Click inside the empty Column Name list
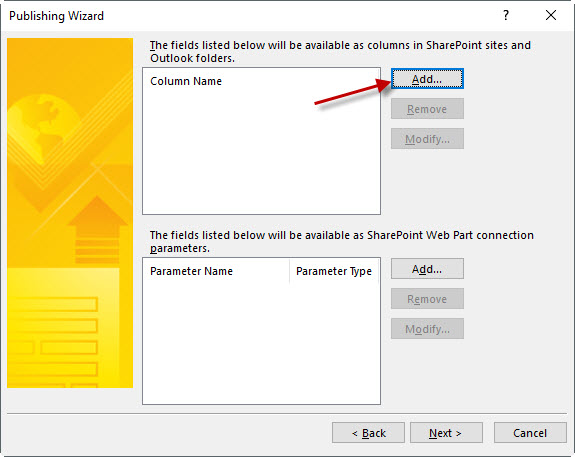The width and height of the screenshot is (575, 457). point(261,150)
